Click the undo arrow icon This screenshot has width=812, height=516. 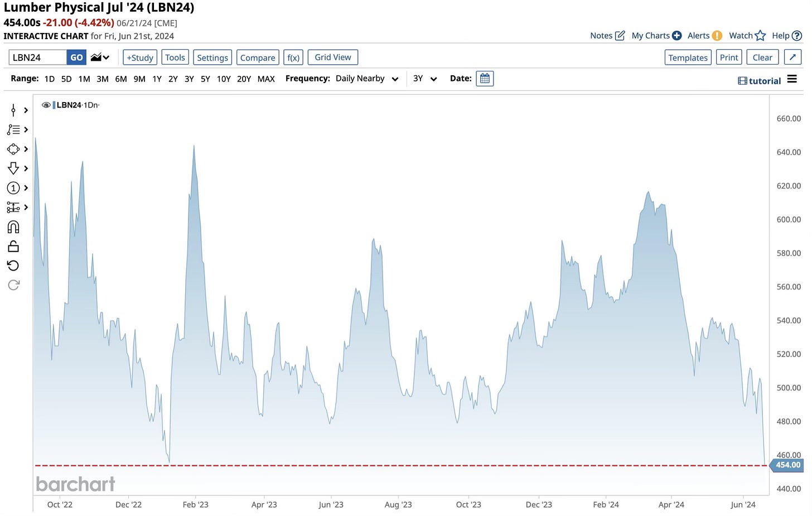(13, 266)
